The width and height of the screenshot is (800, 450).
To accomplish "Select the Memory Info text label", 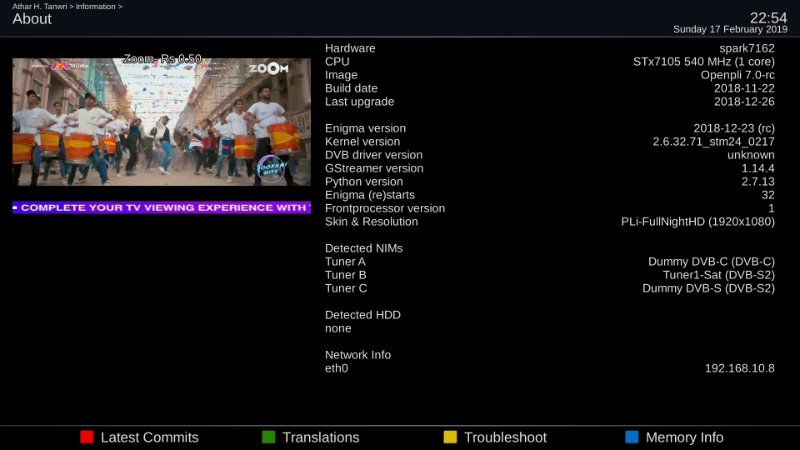I will point(684,437).
